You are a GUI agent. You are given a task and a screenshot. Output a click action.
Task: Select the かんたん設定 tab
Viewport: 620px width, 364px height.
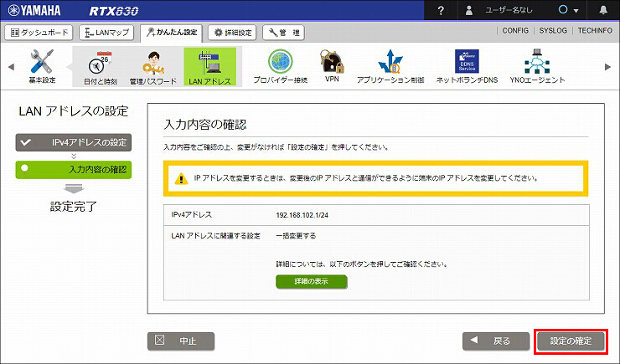tap(171, 33)
